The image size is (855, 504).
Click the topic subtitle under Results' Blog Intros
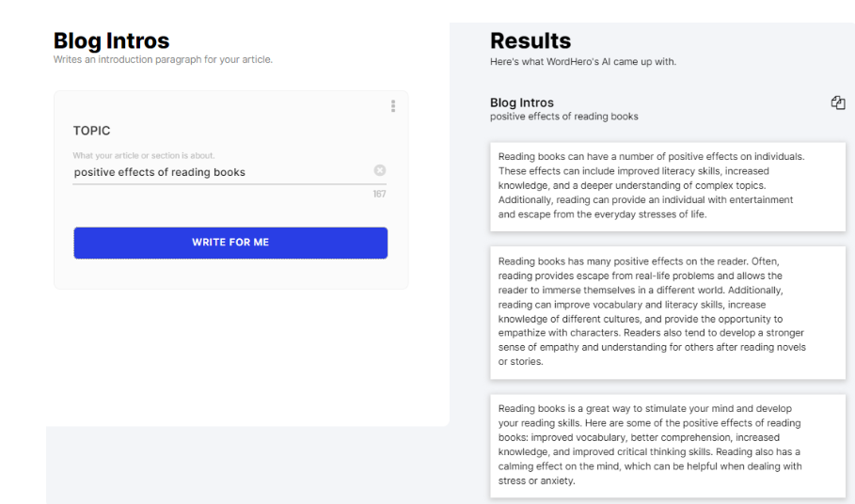[x=563, y=117]
